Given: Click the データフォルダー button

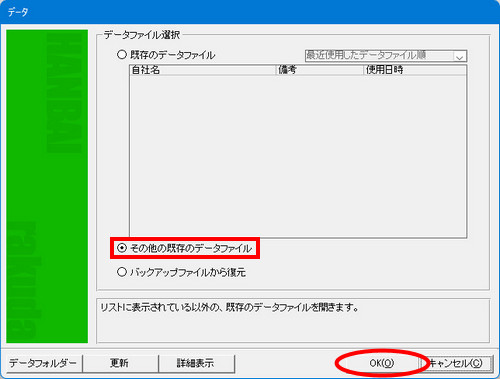Looking at the screenshot, I should tap(44, 363).
